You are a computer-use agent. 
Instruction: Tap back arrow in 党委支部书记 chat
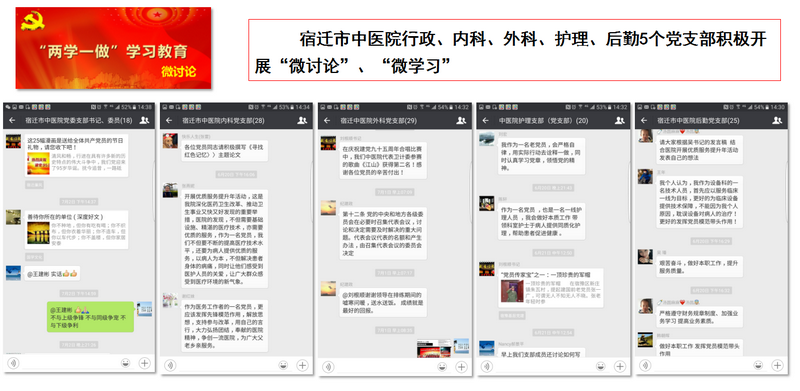pyautogui.click(x=12, y=120)
